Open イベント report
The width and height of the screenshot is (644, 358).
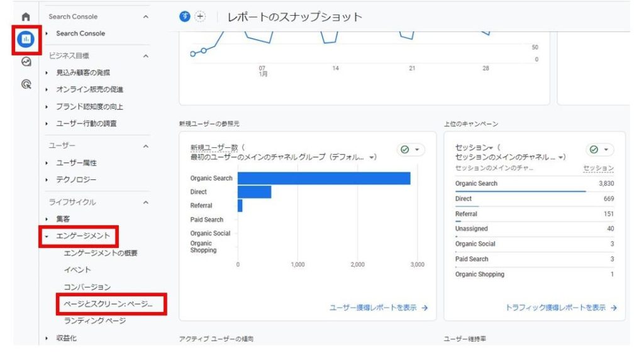point(77,270)
